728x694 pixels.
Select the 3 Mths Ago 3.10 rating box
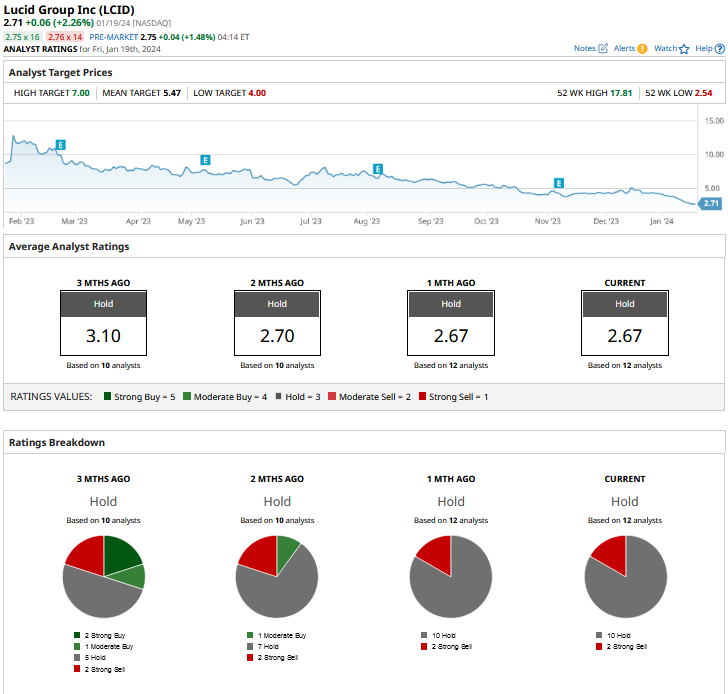103,323
